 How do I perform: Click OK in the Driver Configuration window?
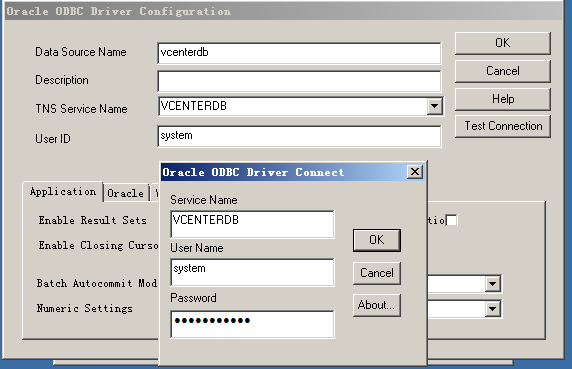tap(503, 43)
